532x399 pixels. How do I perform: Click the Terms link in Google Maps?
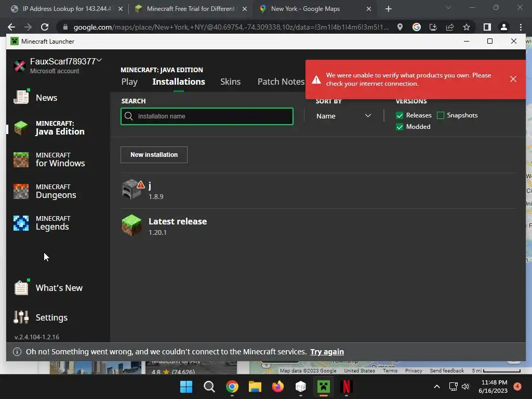390,371
